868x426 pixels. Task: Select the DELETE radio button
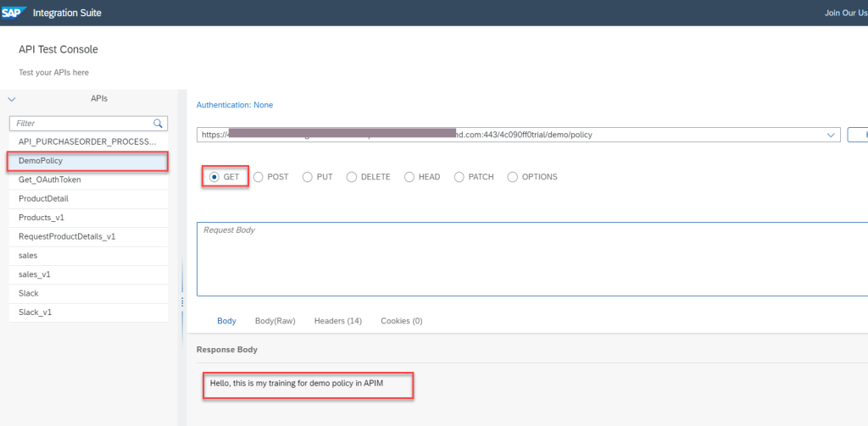pyautogui.click(x=352, y=177)
